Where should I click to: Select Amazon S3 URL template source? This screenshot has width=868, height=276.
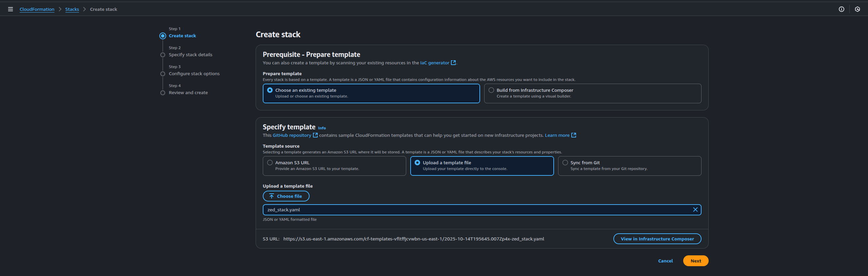click(x=270, y=163)
